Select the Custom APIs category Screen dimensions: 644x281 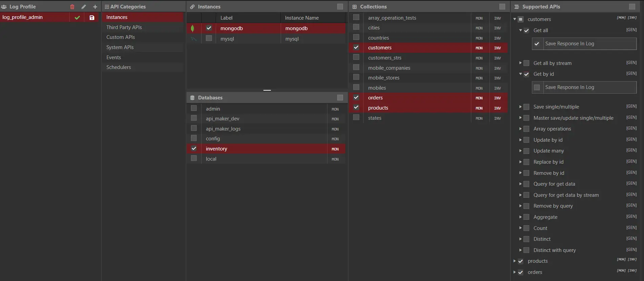click(143, 37)
